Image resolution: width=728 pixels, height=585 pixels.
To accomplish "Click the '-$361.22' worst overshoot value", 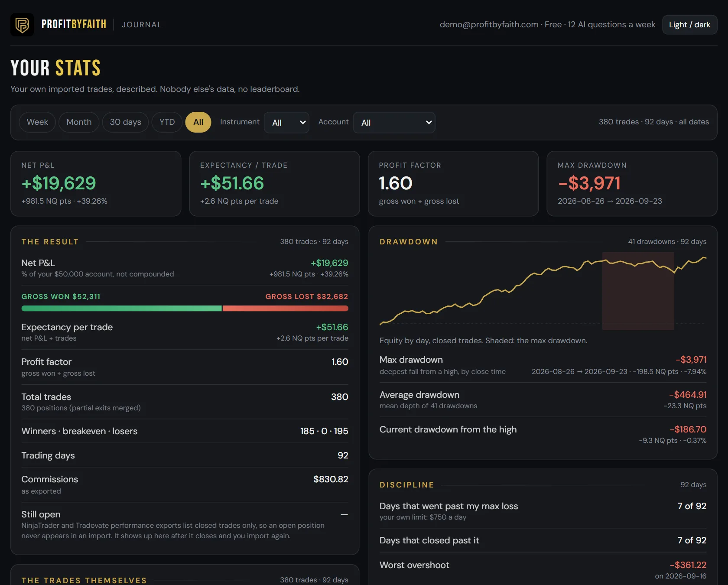I will [x=688, y=565].
